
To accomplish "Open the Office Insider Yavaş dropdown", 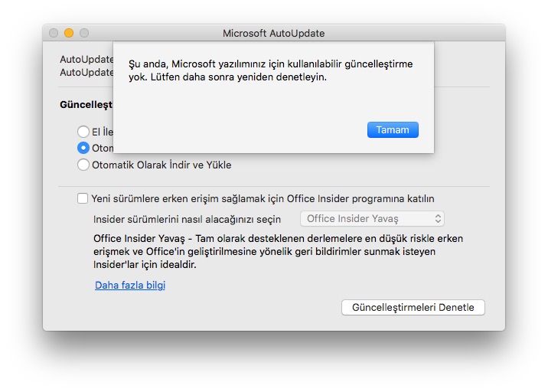I will point(372,218).
